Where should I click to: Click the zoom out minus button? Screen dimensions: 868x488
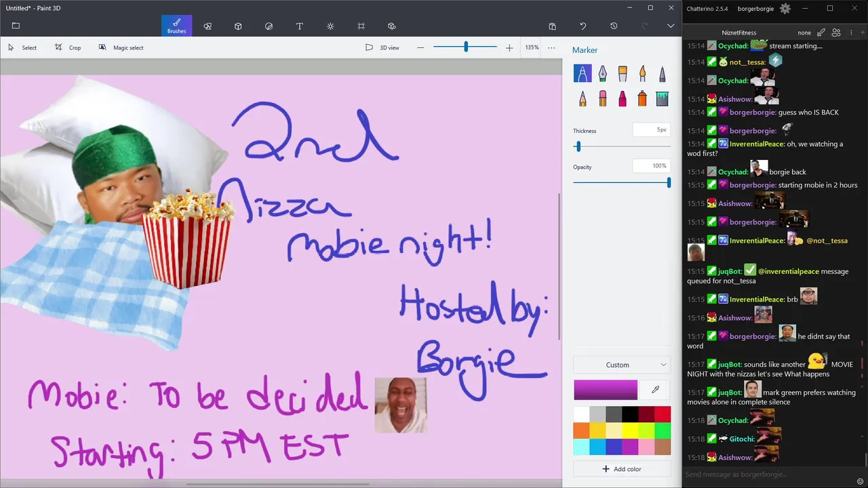(x=420, y=47)
